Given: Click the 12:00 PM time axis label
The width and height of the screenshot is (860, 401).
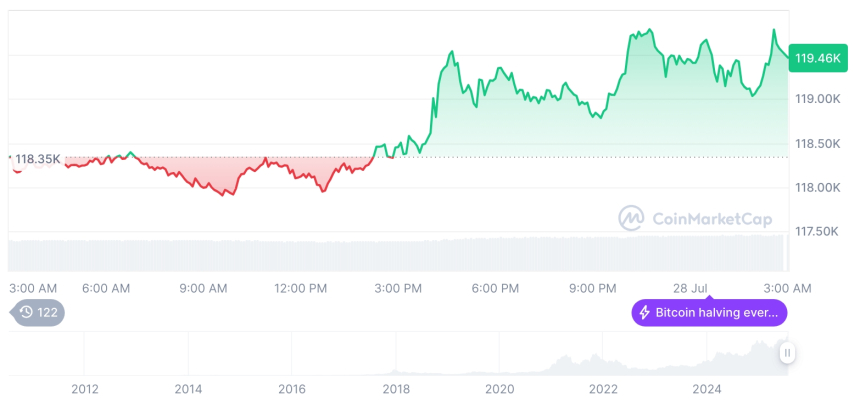Looking at the screenshot, I should (x=300, y=288).
